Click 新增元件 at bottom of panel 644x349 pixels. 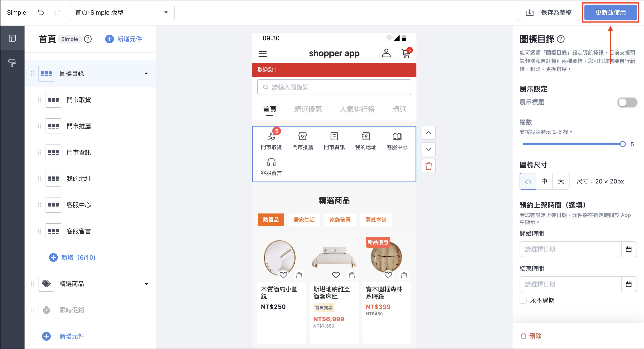pyautogui.click(x=63, y=336)
